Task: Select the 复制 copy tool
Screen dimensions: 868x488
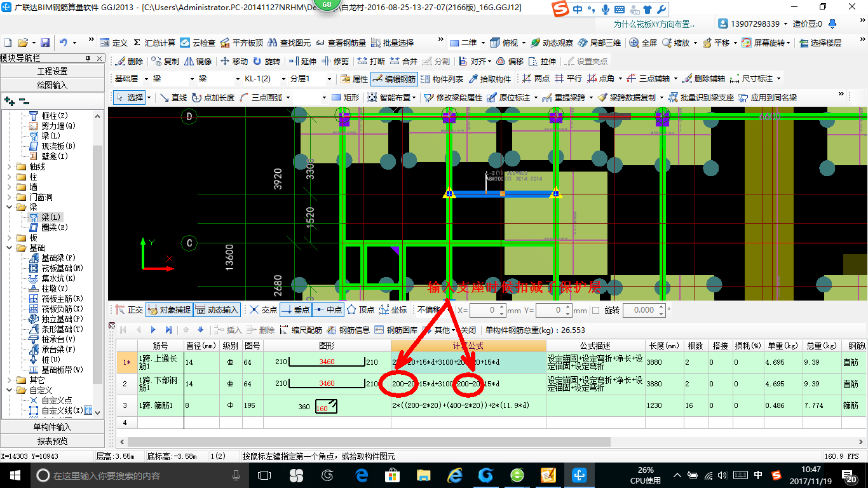Action: pyautogui.click(x=166, y=61)
